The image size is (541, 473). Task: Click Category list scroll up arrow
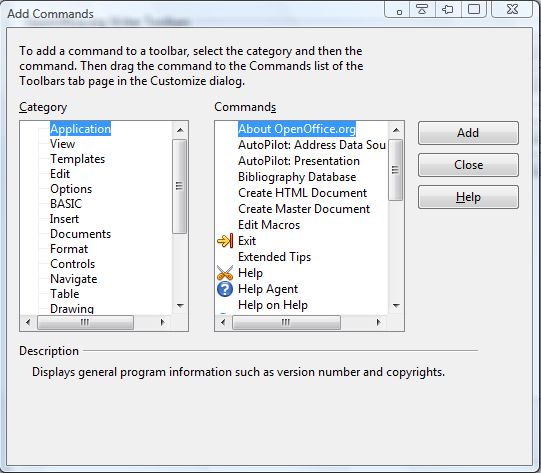180,130
